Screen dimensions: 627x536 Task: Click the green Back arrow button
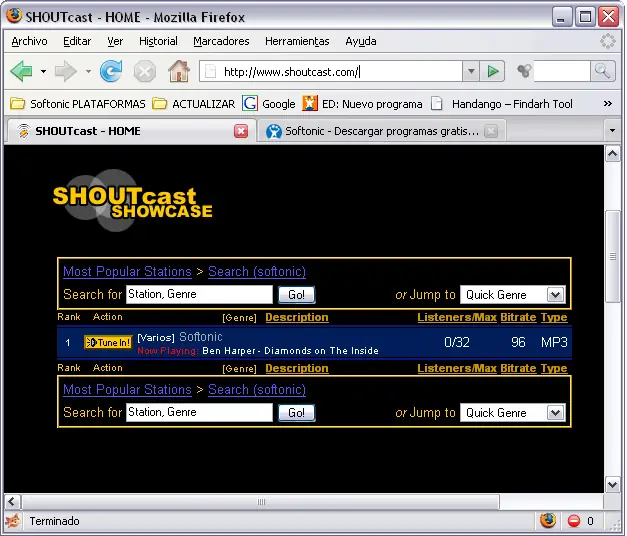[x=21, y=71]
